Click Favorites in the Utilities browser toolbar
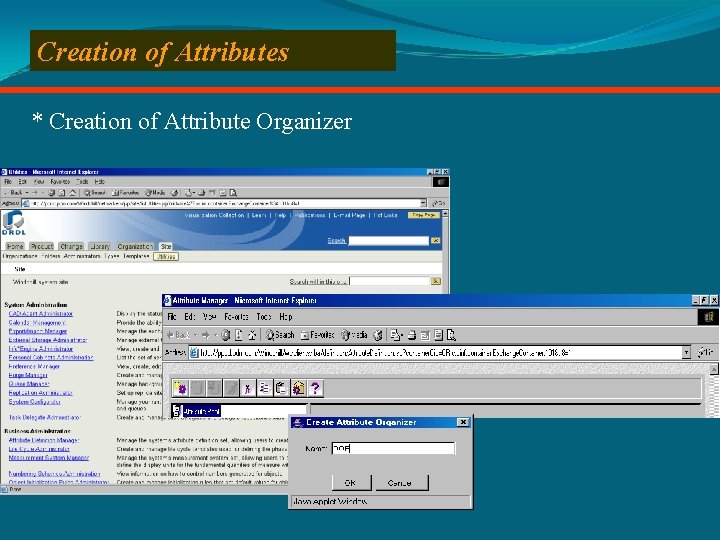Image resolution: width=720 pixels, height=540 pixels. pyautogui.click(x=126, y=193)
